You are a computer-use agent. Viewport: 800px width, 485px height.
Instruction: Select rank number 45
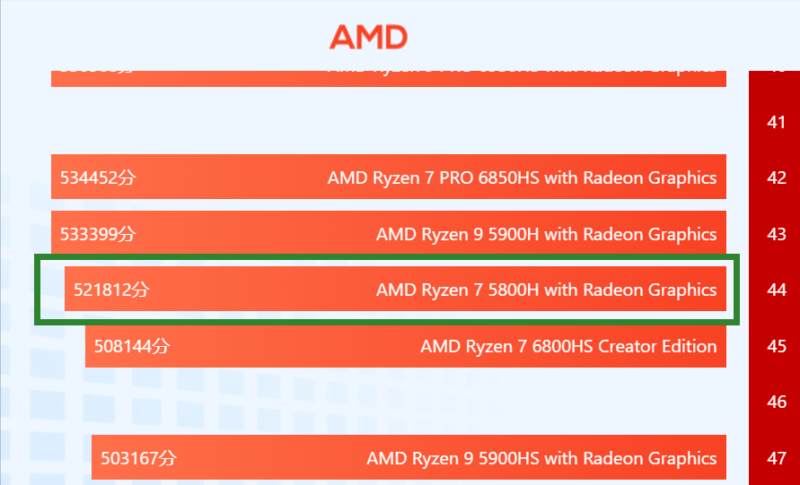[x=776, y=346]
